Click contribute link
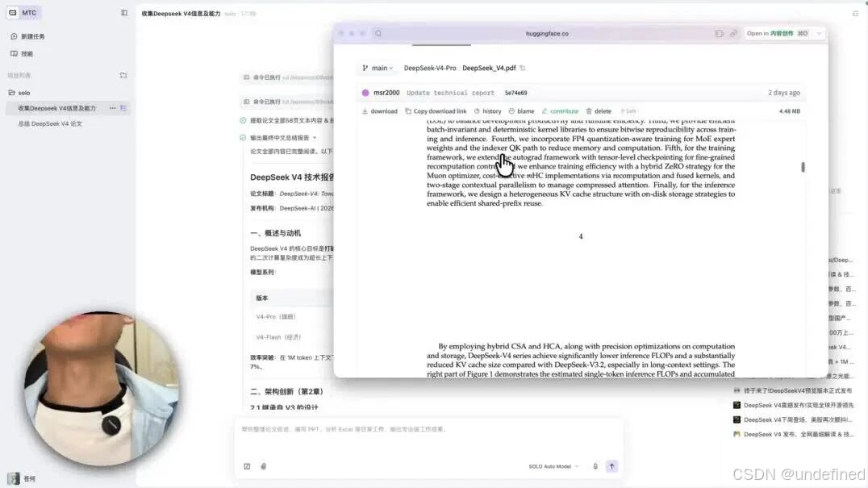 pyautogui.click(x=560, y=111)
